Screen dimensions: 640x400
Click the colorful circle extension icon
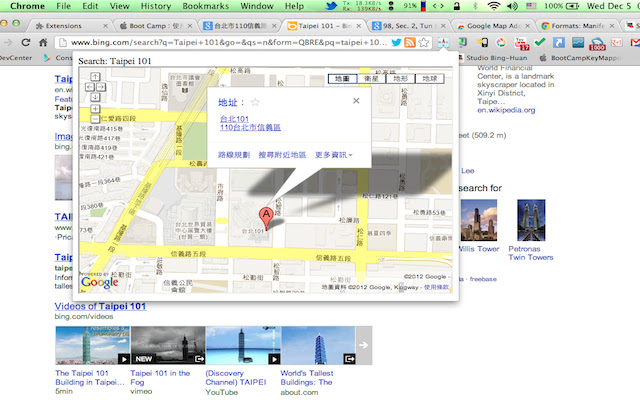[501, 42]
